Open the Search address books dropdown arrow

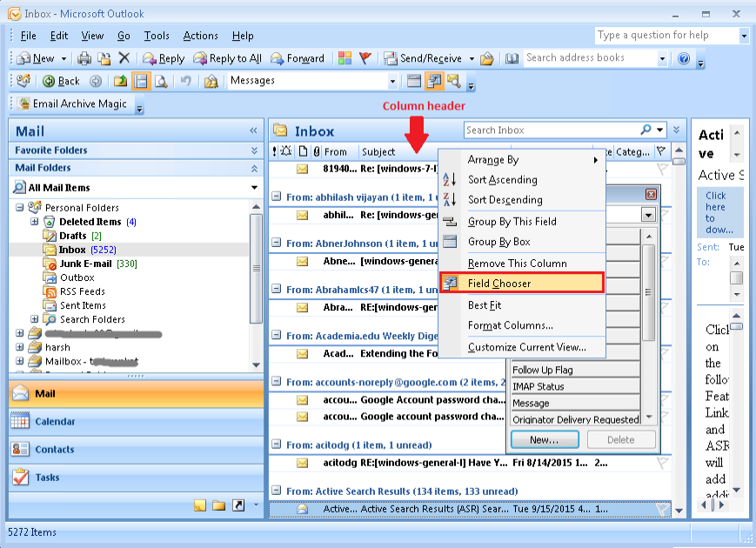coord(662,59)
